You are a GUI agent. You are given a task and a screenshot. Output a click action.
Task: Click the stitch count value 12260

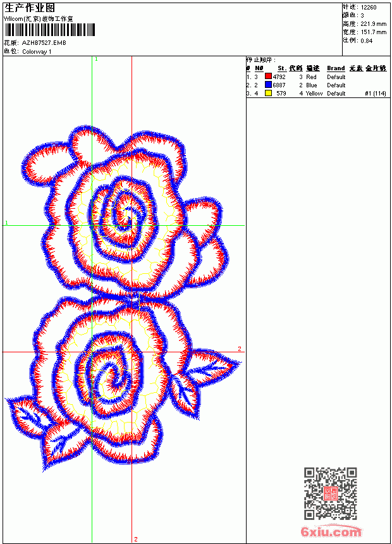[369, 8]
